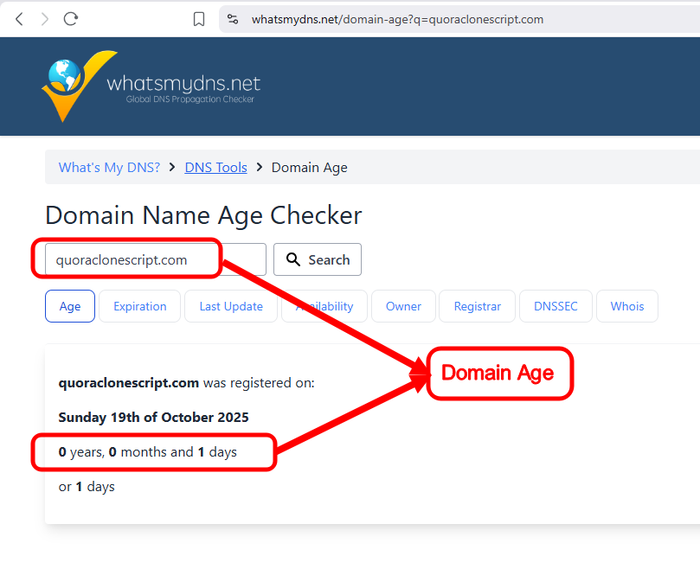The width and height of the screenshot is (700, 588).
Task: Check DNSSEC status via its tab
Action: click(555, 306)
